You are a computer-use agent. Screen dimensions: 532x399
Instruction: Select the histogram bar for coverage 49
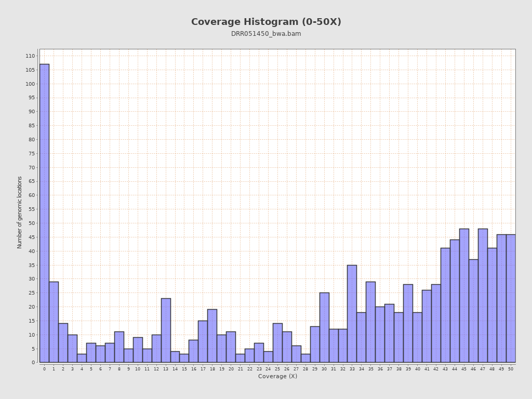click(x=501, y=298)
